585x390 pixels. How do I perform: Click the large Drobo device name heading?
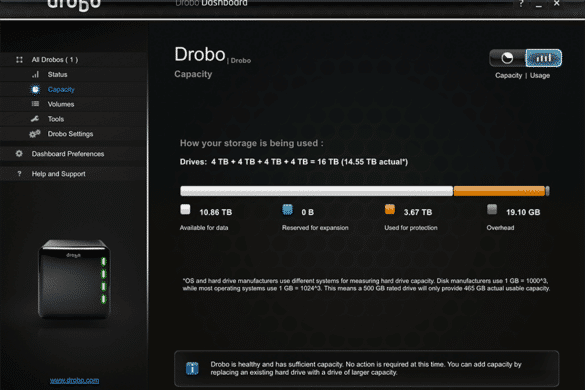[200, 54]
